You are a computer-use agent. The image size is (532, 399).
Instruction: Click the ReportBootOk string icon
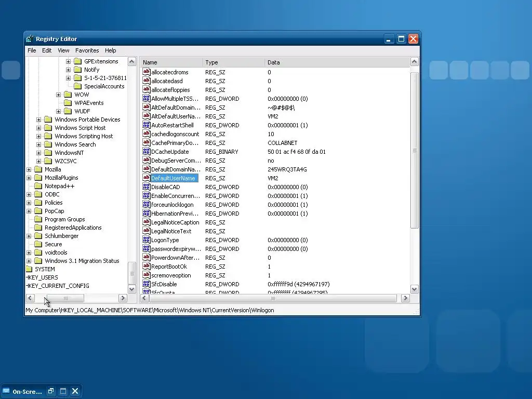146,266
